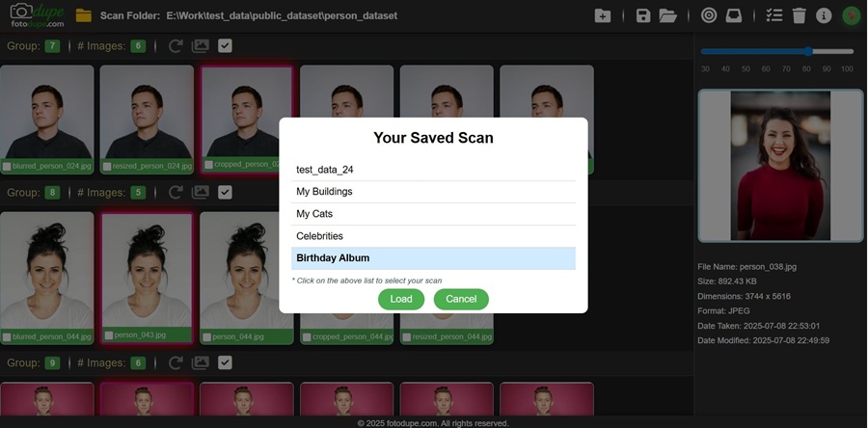The width and height of the screenshot is (868, 428).
Task: Click the image gallery icon for Group 8
Action: [201, 192]
